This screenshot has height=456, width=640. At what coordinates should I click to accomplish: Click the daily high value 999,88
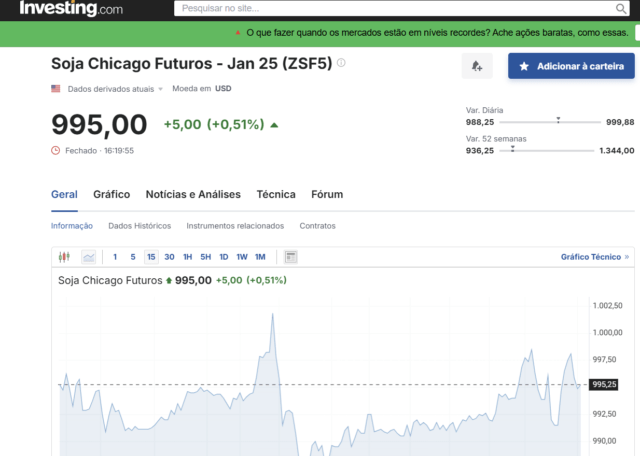pos(620,122)
